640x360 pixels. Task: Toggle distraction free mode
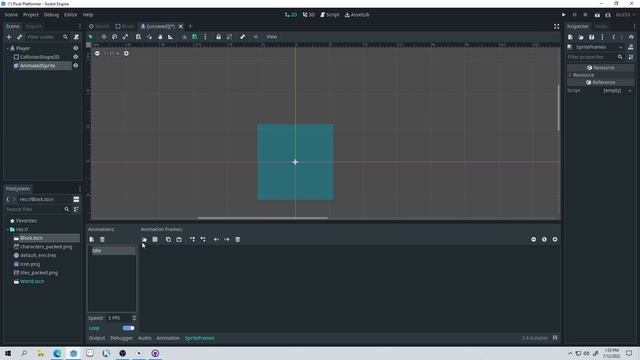point(556,26)
